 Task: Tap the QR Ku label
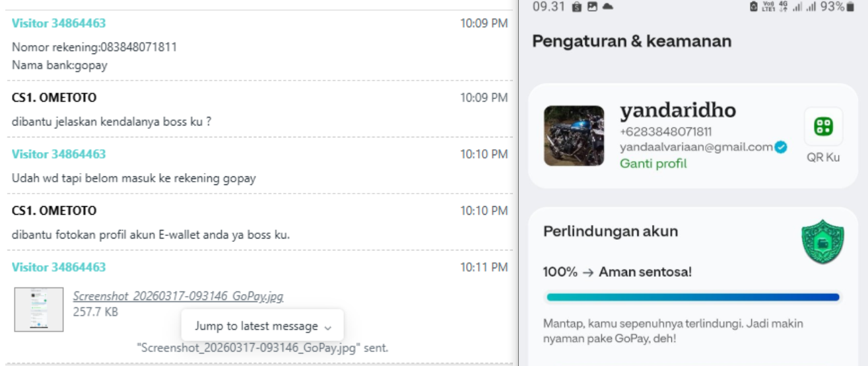(823, 157)
